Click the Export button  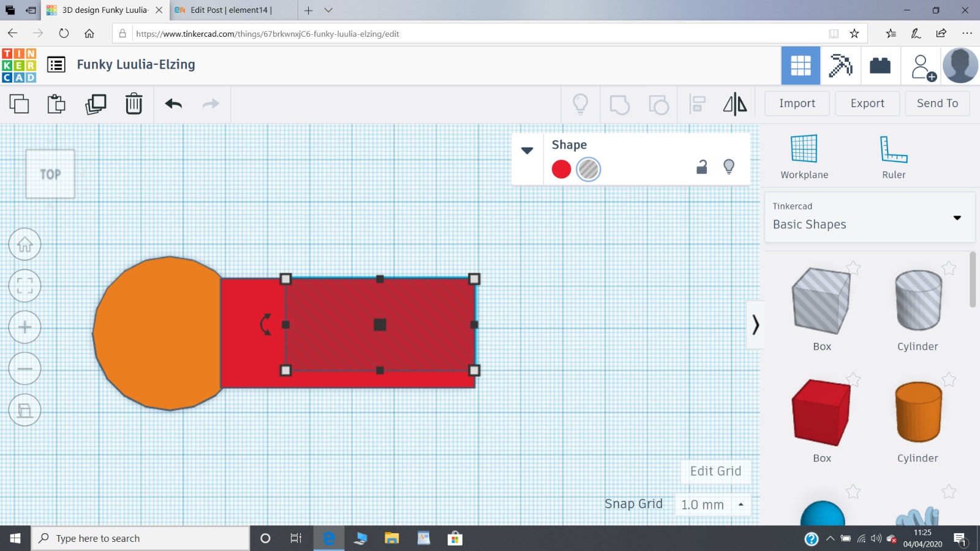[x=867, y=103]
